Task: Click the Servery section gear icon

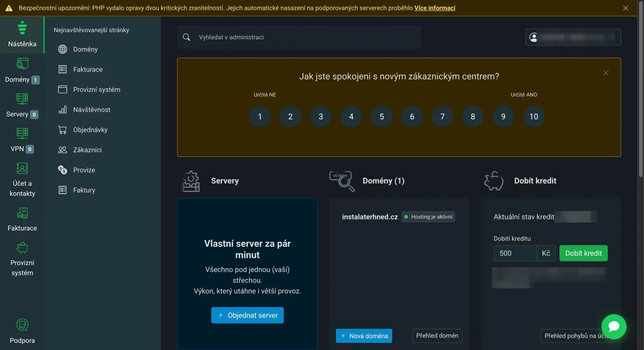Action: [191, 181]
